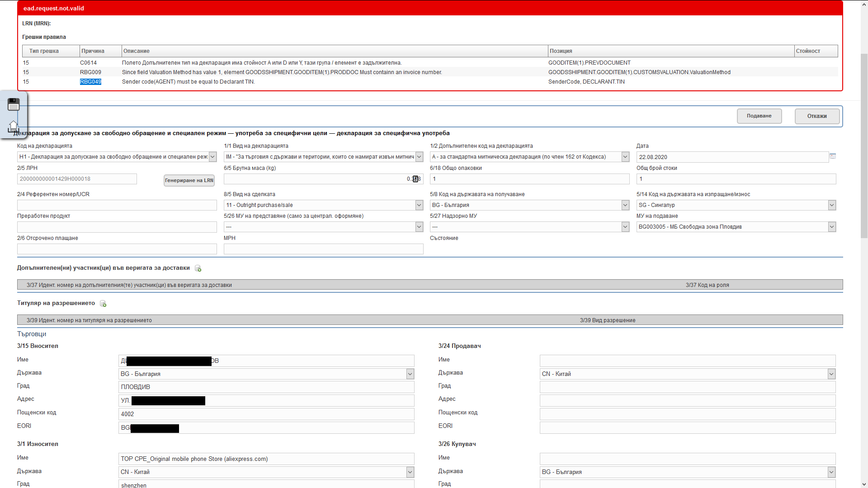The width and height of the screenshot is (868, 488).
Task: Expand customs office BG003005 dropdown
Action: [x=832, y=227]
